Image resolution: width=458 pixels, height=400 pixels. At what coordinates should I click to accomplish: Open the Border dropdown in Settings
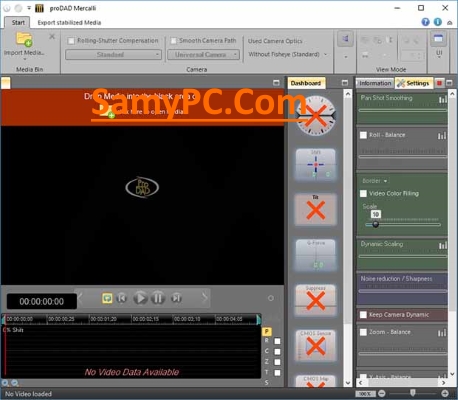pos(375,181)
